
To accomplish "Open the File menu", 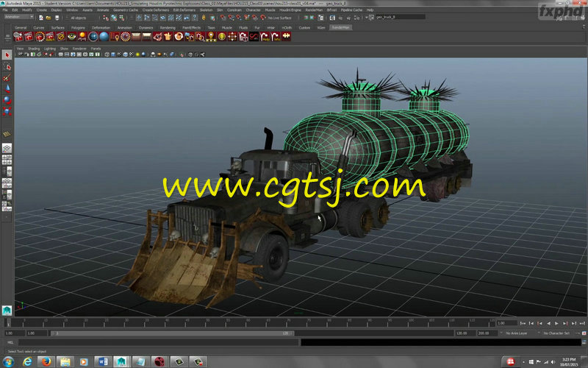I will [x=5, y=10].
